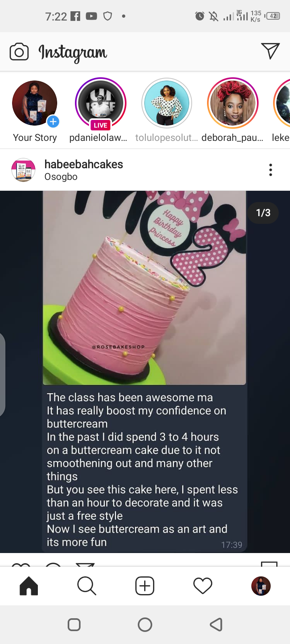The image size is (290, 644).
Task: Tap the 1/3 carousel indicator
Action: pos(263,213)
